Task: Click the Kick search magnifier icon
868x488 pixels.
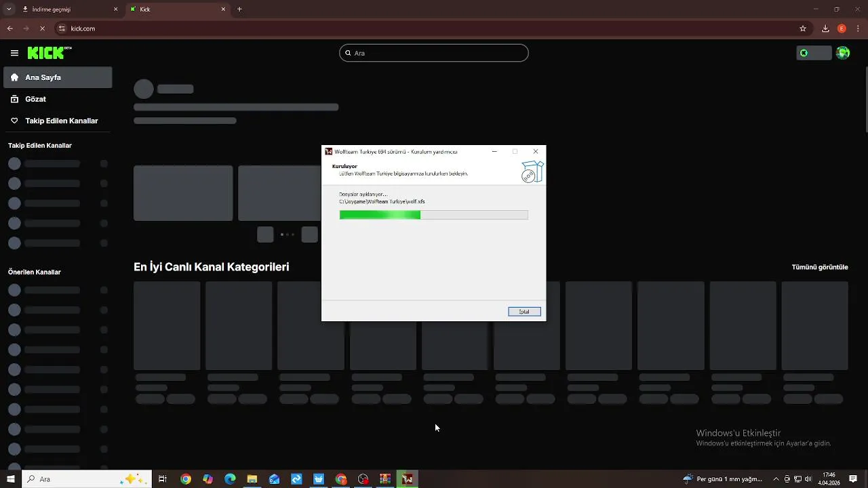Action: (348, 53)
